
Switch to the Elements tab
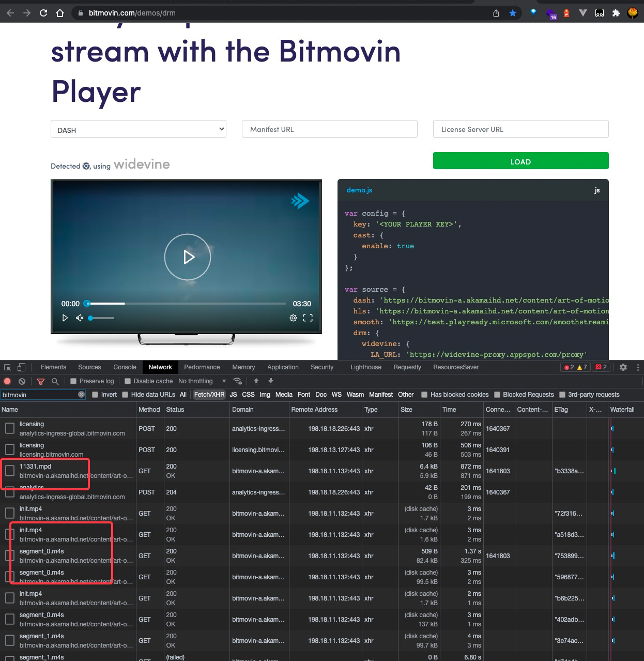(x=53, y=367)
